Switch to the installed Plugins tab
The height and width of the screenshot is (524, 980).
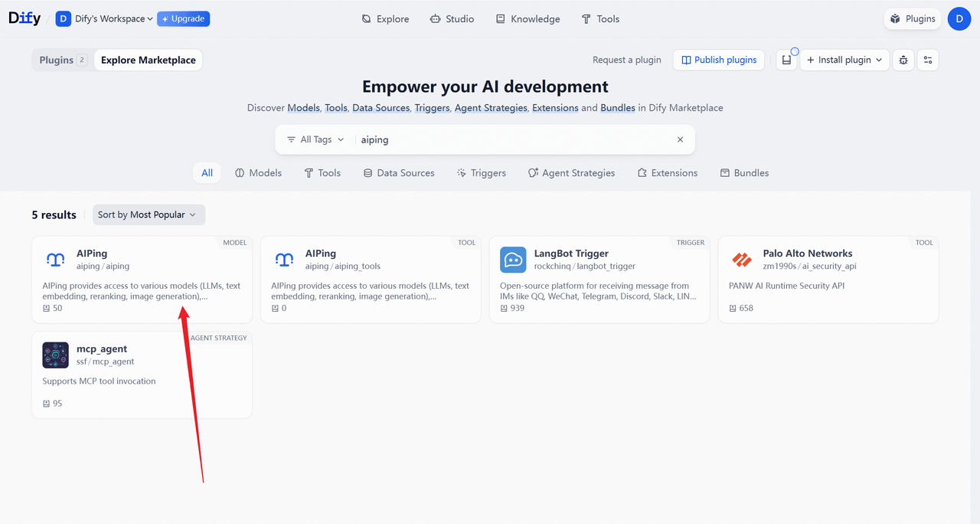tap(62, 60)
